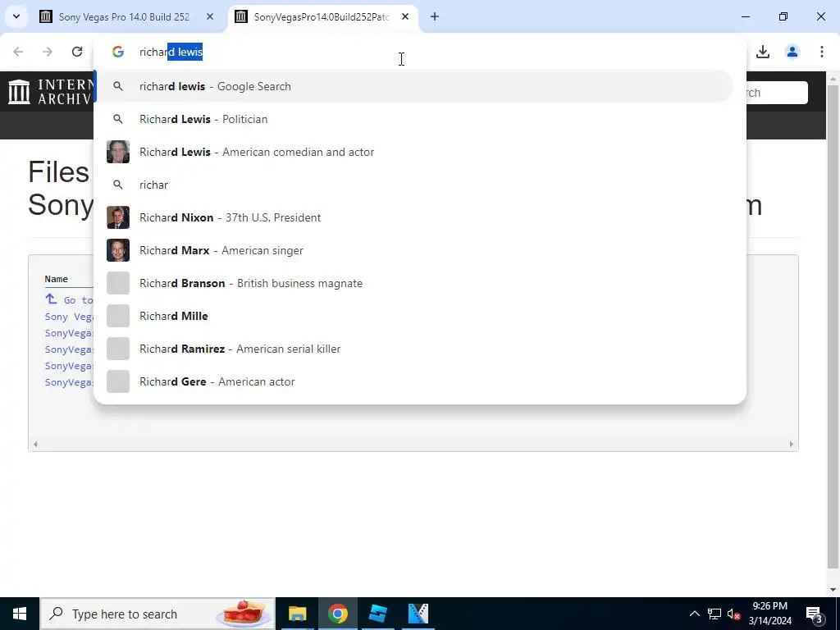This screenshot has width=840, height=630.
Task: Select 'Richard Lewis - Politician' suggestion
Action: pyautogui.click(x=413, y=119)
